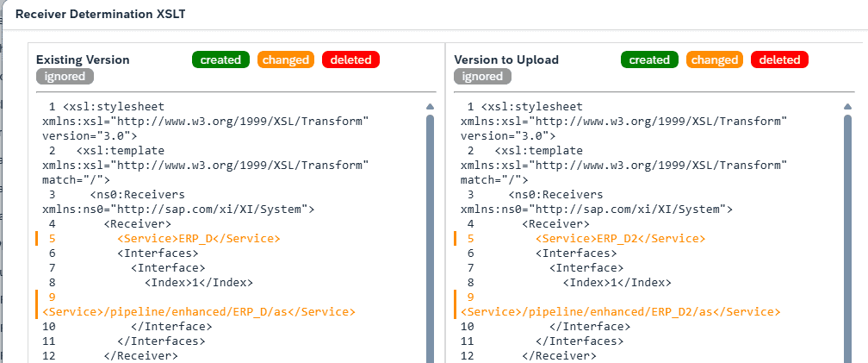Screen dimensions: 868x363
Task: Click the 'ignored' badge in Version to Upload
Action: [x=483, y=77]
